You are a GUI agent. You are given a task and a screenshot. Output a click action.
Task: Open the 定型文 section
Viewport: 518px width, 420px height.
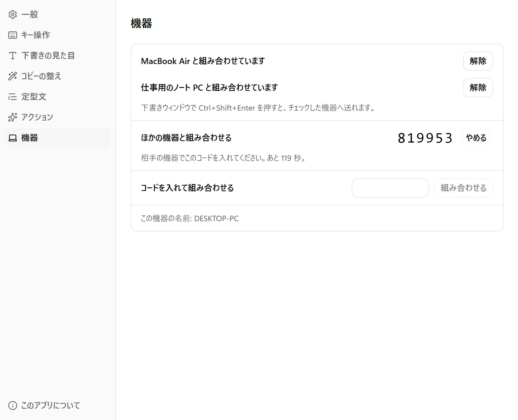point(58,97)
